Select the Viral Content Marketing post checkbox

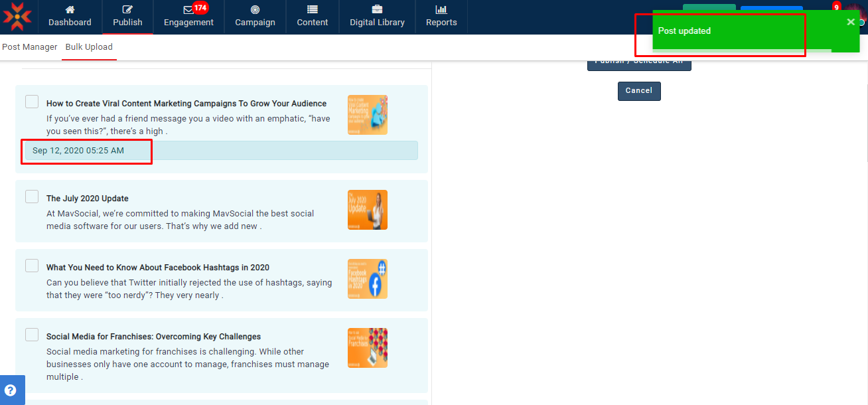click(32, 102)
